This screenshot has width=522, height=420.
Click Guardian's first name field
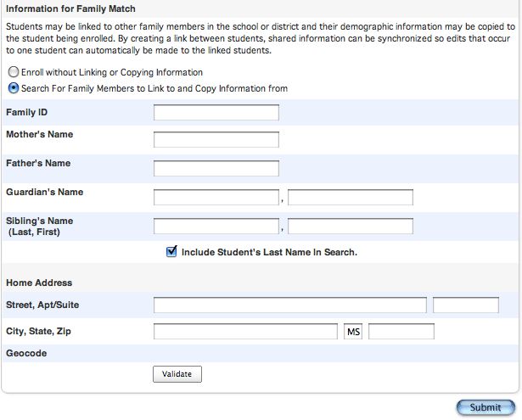click(x=351, y=198)
